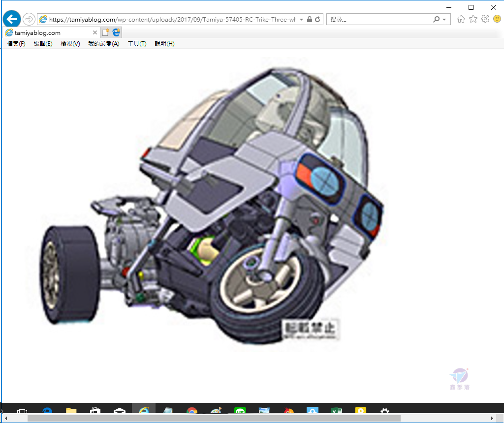Screen dimensions: 504x423
Task: Open the yellow media player taskbar icon
Action: [x=361, y=411]
